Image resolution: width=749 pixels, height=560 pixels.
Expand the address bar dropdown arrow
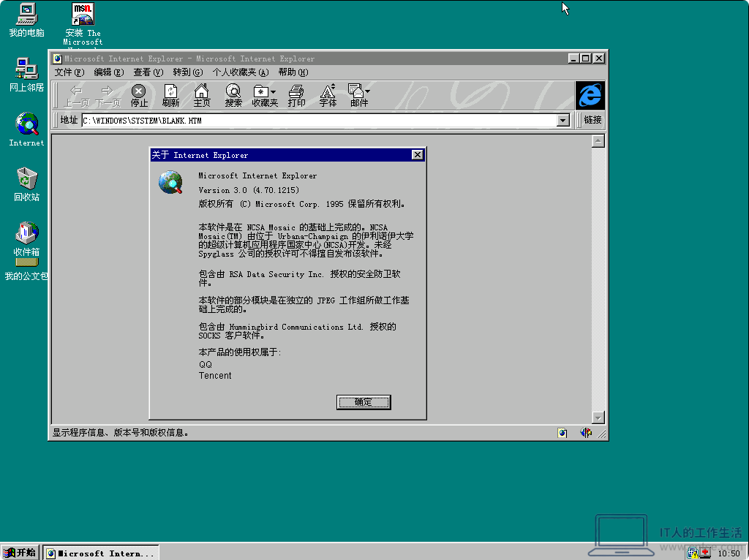pos(563,121)
